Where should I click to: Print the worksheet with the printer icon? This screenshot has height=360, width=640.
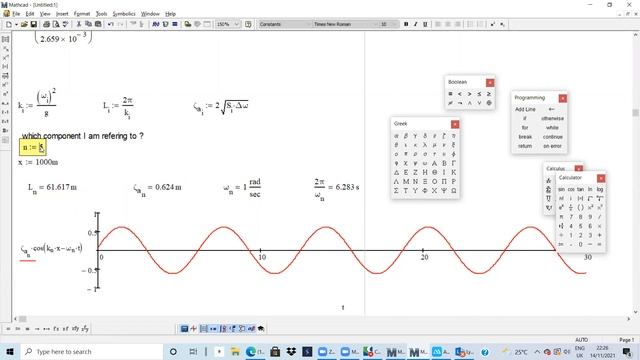[47, 24]
